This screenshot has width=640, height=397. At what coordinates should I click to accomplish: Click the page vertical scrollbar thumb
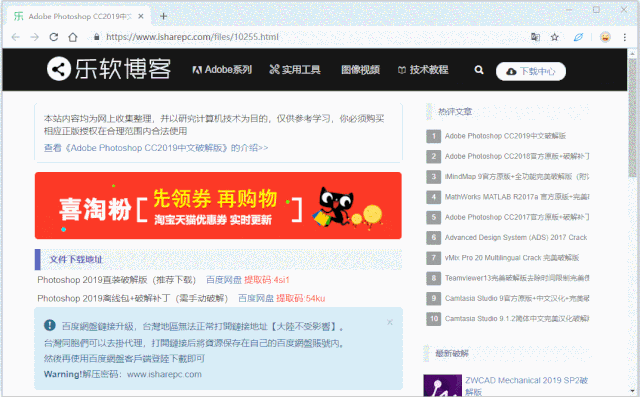click(632, 118)
